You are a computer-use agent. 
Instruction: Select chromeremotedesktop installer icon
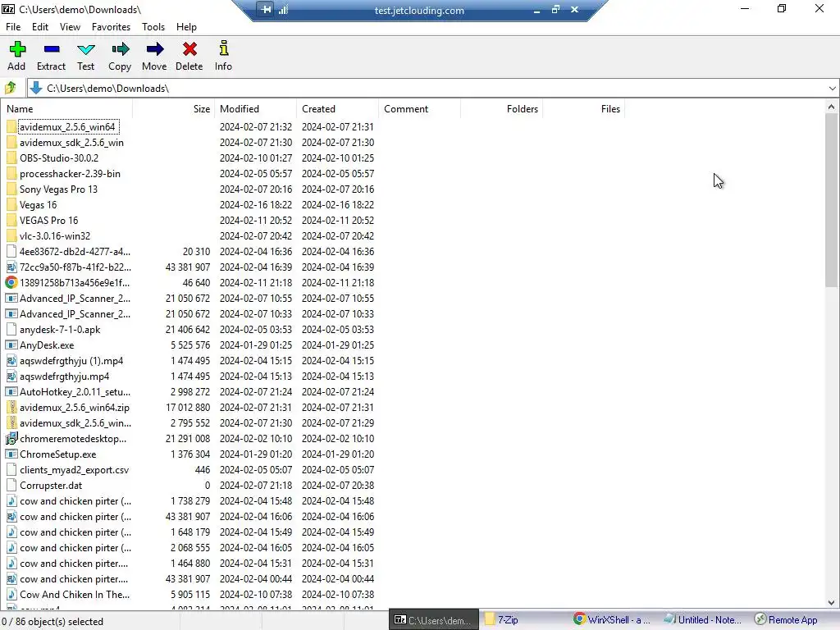tap(11, 438)
